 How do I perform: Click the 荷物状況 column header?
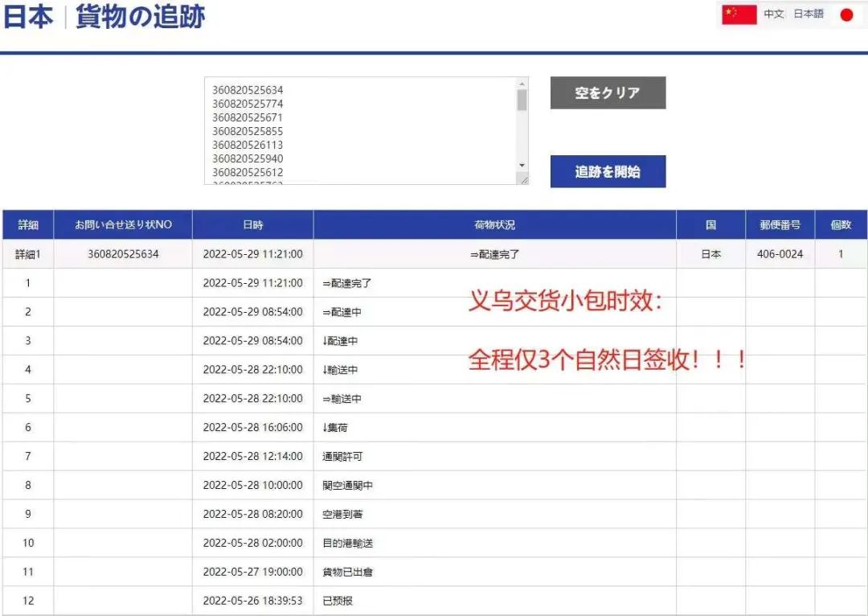[x=495, y=224]
